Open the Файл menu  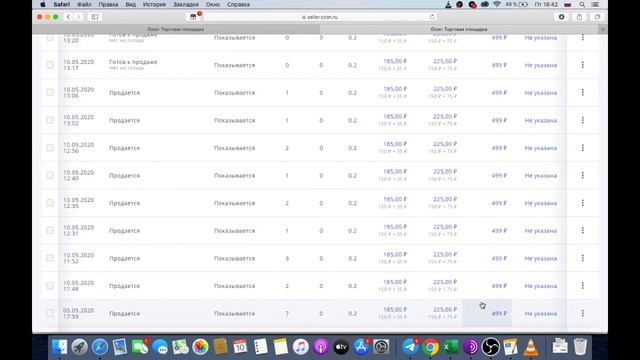click(84, 4)
